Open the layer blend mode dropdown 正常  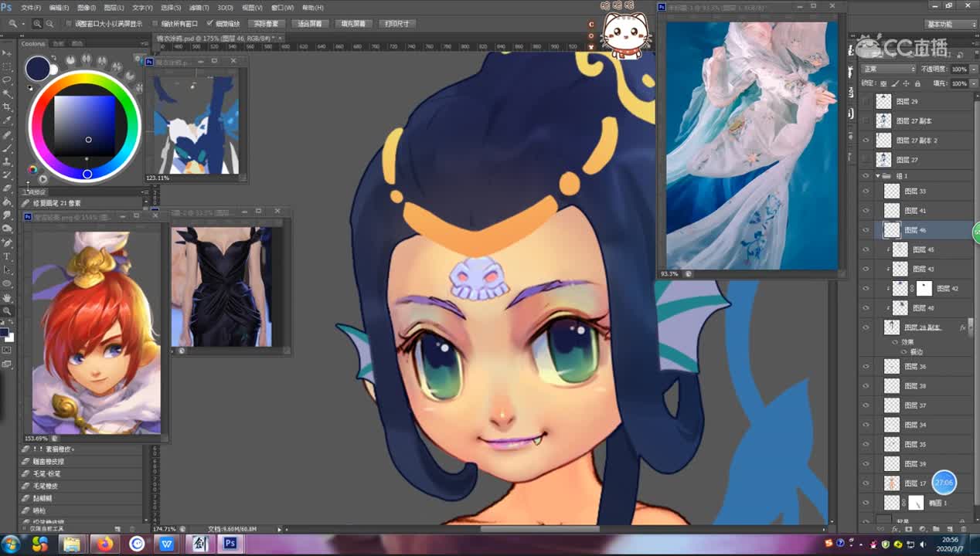click(889, 69)
